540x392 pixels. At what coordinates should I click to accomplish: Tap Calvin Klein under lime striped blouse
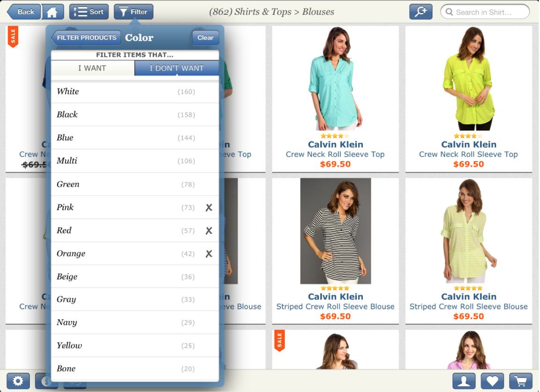click(x=469, y=297)
